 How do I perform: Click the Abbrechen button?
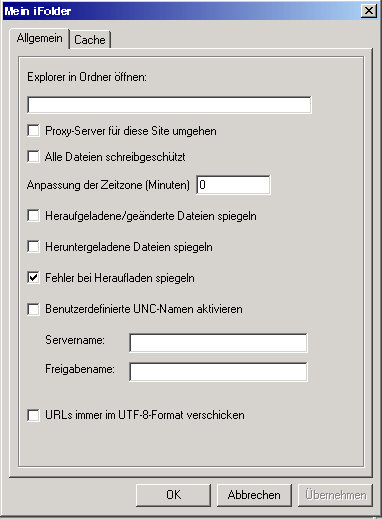tap(254, 495)
